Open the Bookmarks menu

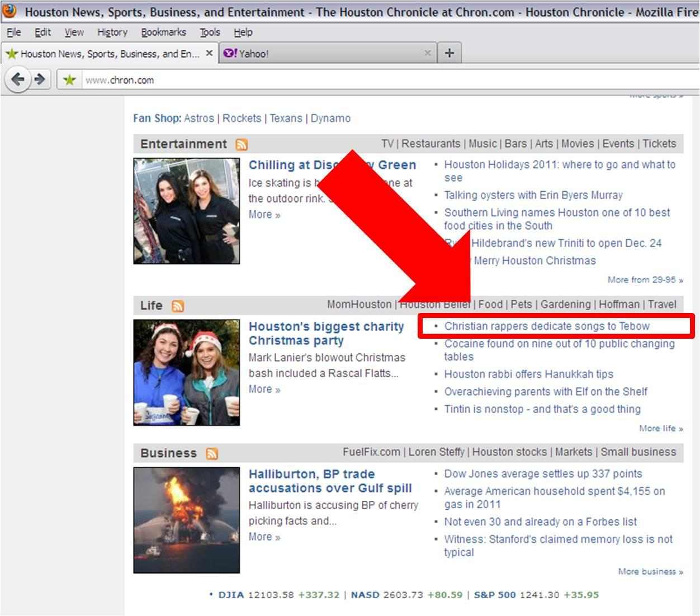click(163, 32)
